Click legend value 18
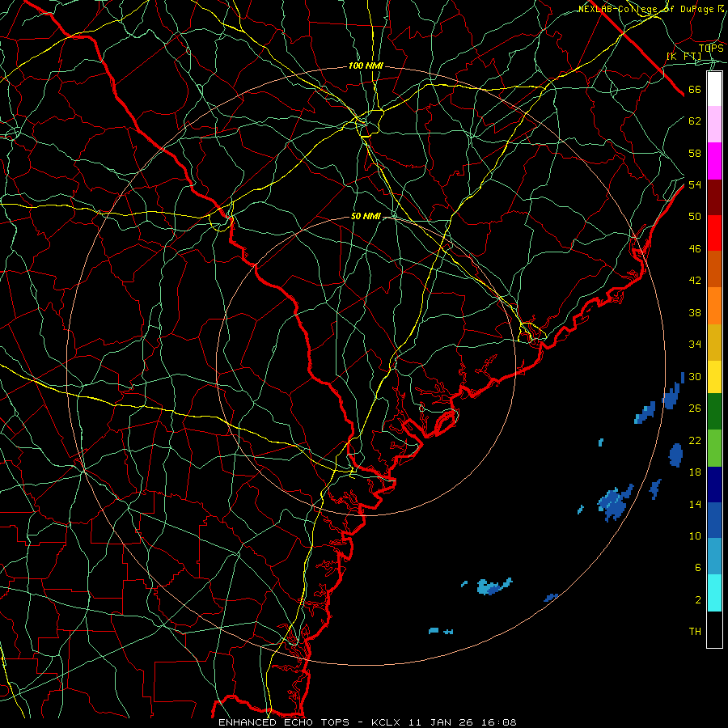 click(x=695, y=472)
